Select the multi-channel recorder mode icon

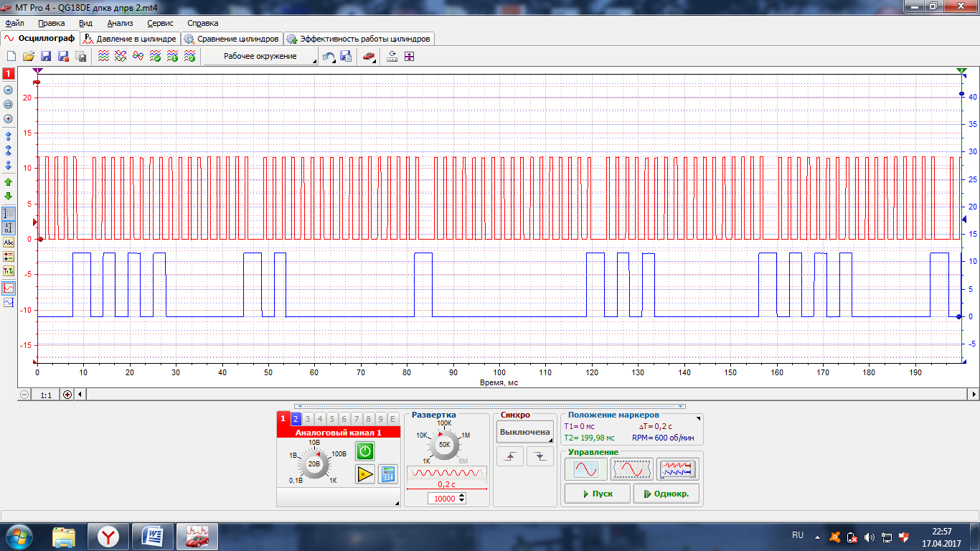[677, 469]
